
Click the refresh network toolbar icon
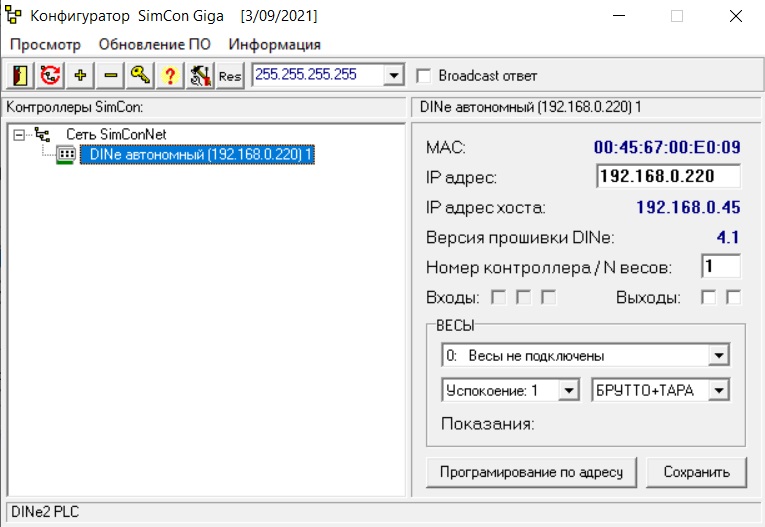(50, 76)
